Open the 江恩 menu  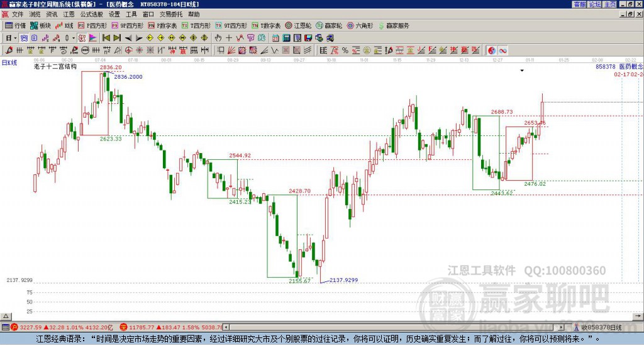pyautogui.click(x=69, y=14)
